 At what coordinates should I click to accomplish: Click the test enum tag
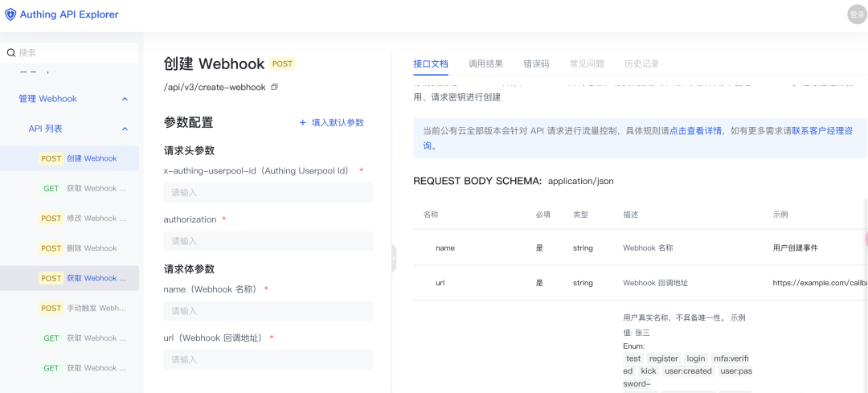[x=633, y=358]
